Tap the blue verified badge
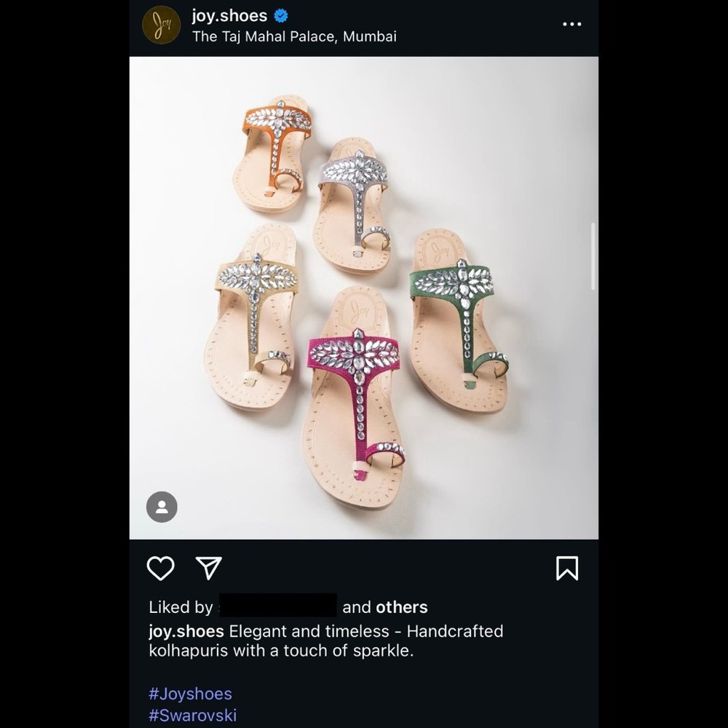 (280, 16)
